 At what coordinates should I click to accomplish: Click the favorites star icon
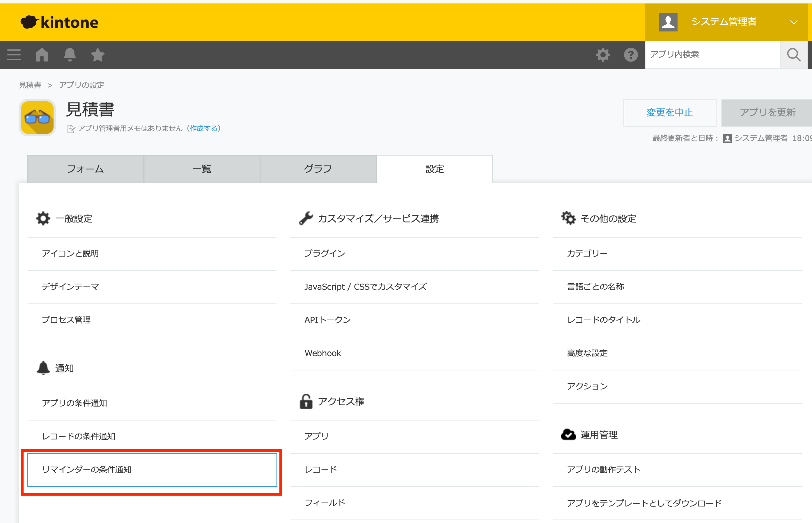pyautogui.click(x=97, y=55)
